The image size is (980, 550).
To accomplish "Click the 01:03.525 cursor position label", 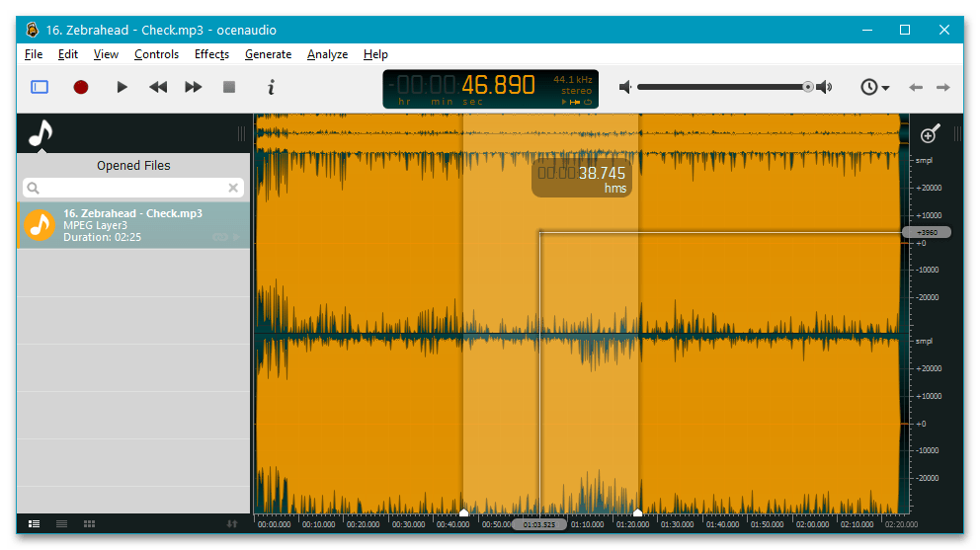I will [539, 524].
